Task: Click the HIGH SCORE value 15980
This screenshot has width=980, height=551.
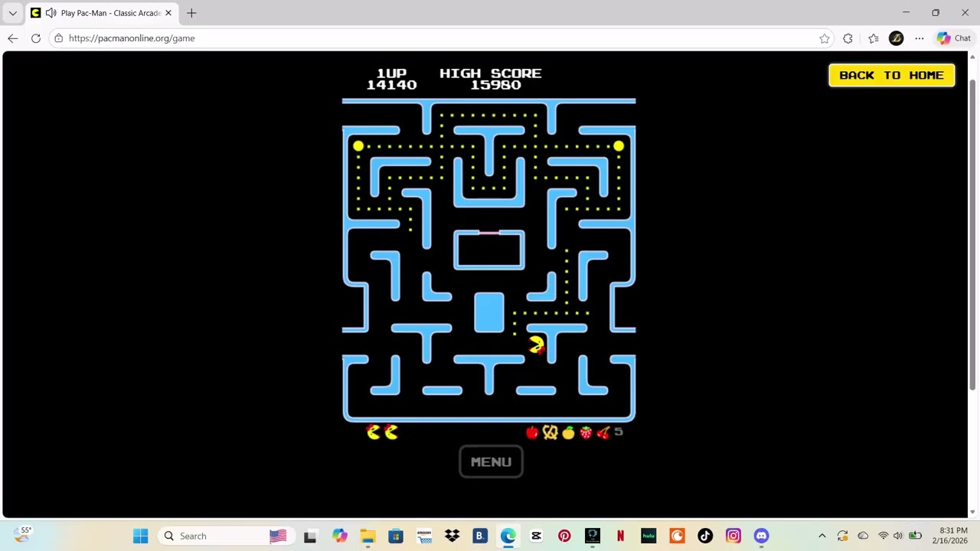Action: (x=495, y=85)
